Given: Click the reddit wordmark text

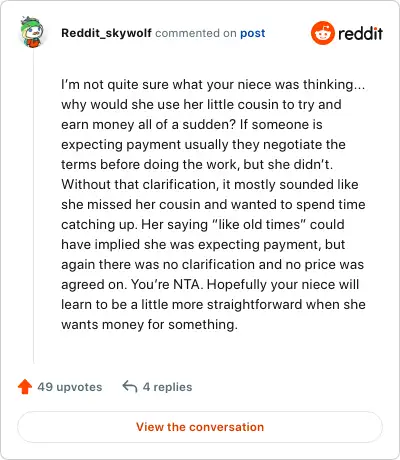Looking at the screenshot, I should point(360,33).
